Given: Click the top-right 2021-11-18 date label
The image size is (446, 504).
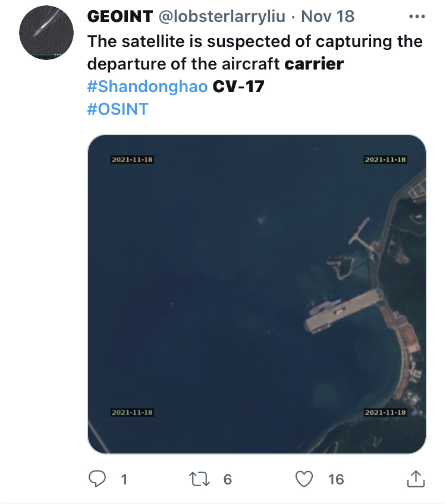Looking at the screenshot, I should click(x=385, y=159).
